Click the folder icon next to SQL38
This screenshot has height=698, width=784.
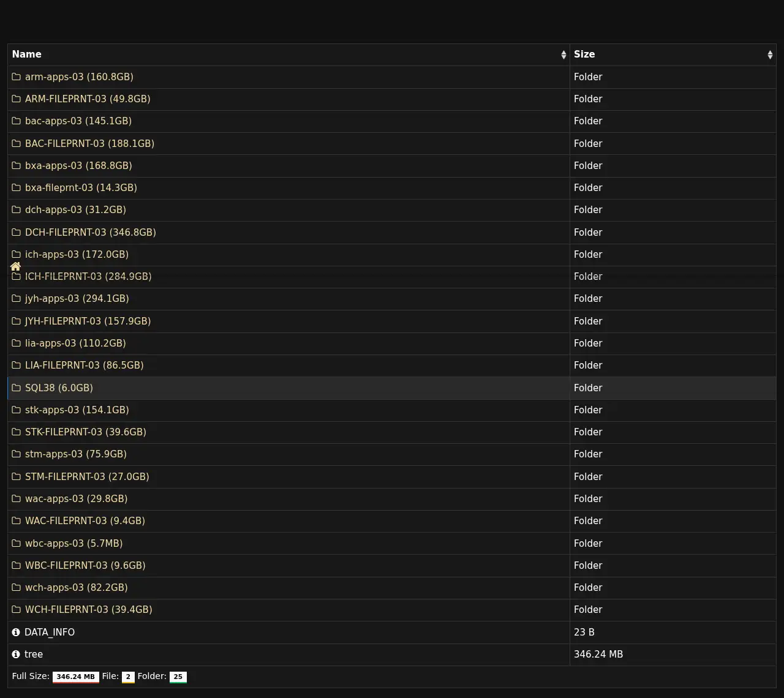[17, 388]
